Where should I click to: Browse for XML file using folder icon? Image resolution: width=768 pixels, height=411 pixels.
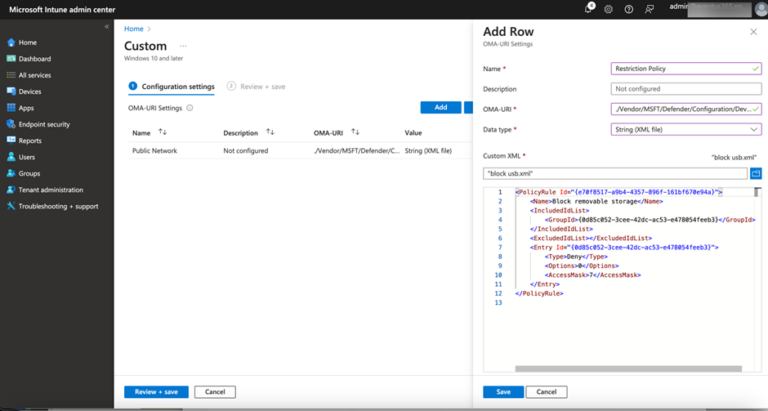(x=756, y=173)
